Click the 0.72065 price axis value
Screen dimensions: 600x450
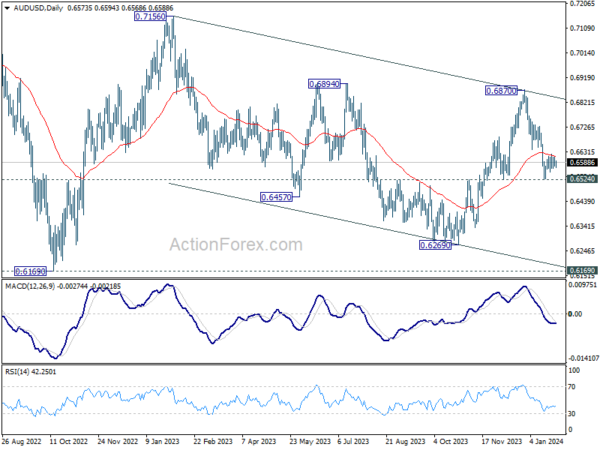pyautogui.click(x=582, y=3)
